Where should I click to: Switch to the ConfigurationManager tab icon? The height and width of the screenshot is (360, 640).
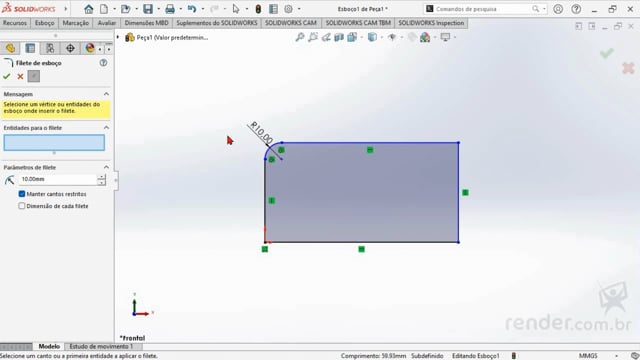50,48
